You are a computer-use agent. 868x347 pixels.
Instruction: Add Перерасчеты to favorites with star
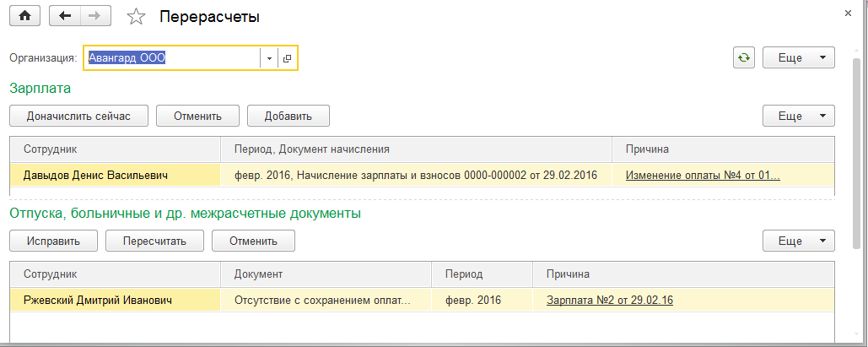tap(135, 16)
